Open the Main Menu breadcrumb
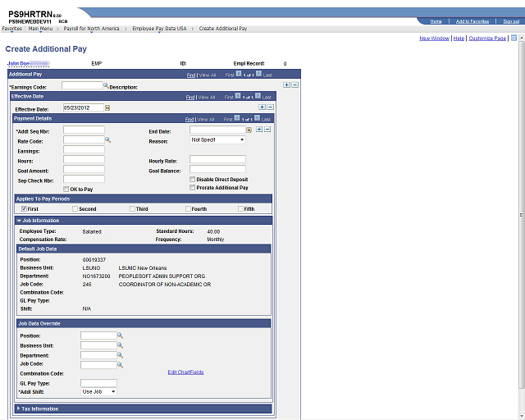This screenshot has width=525, height=420. [x=40, y=29]
